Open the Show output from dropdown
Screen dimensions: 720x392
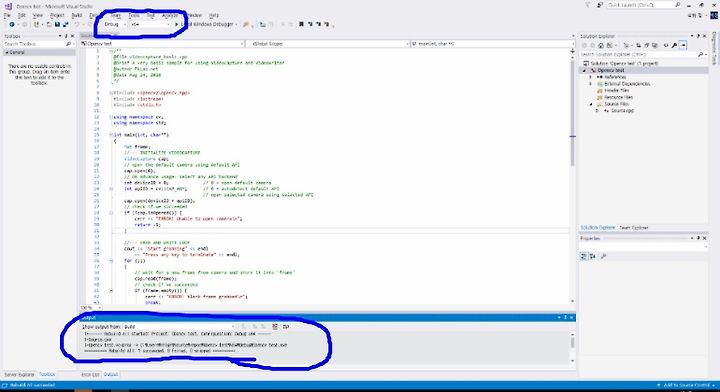tap(180, 326)
